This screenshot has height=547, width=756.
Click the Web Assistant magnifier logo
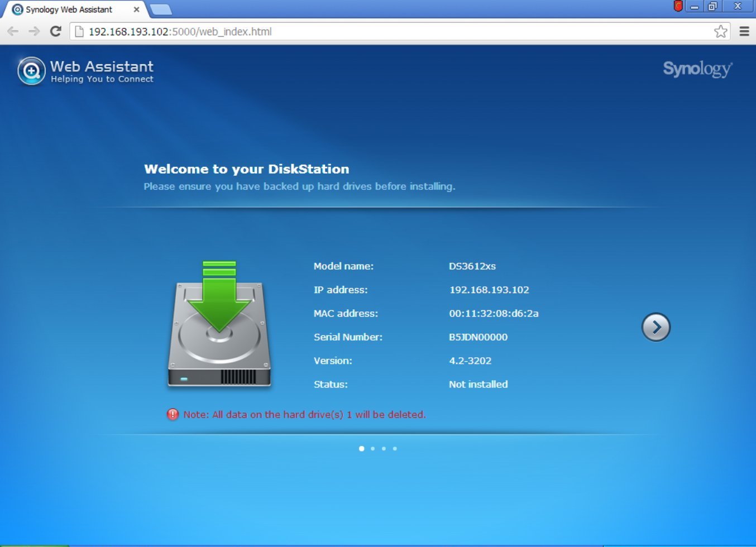tap(31, 71)
